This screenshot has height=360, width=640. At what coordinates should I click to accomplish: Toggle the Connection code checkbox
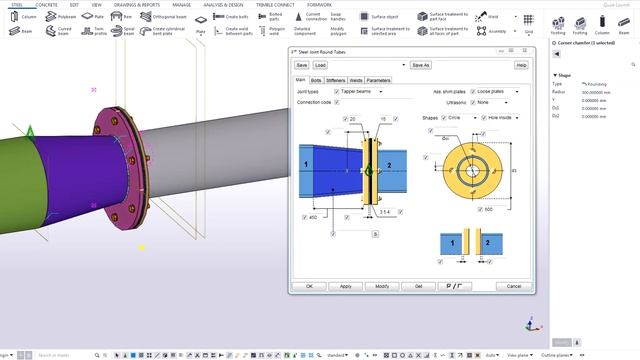pos(337,102)
